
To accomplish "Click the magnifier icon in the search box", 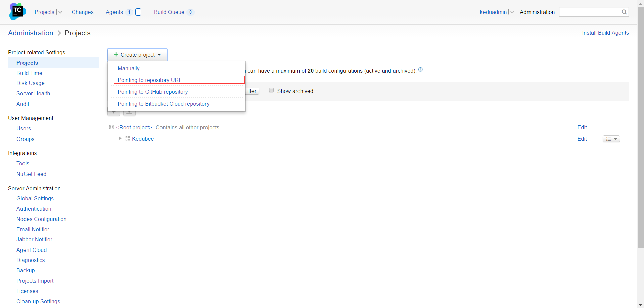I will [x=624, y=12].
